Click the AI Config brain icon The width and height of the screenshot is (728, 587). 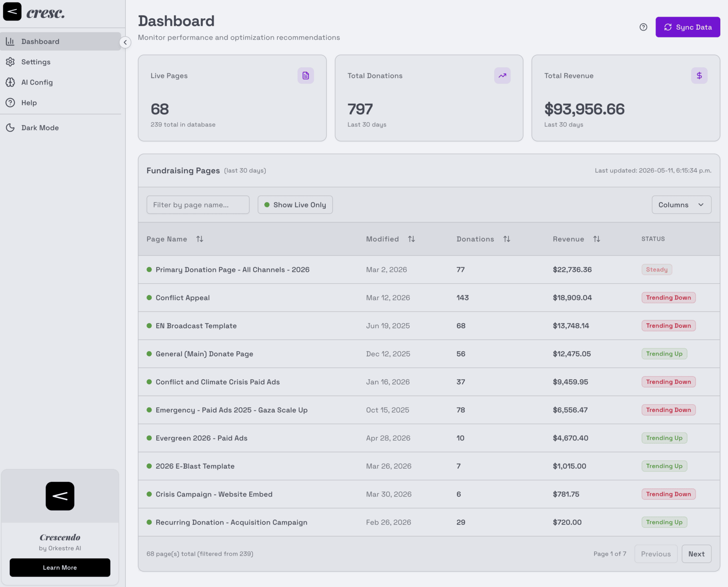point(10,82)
